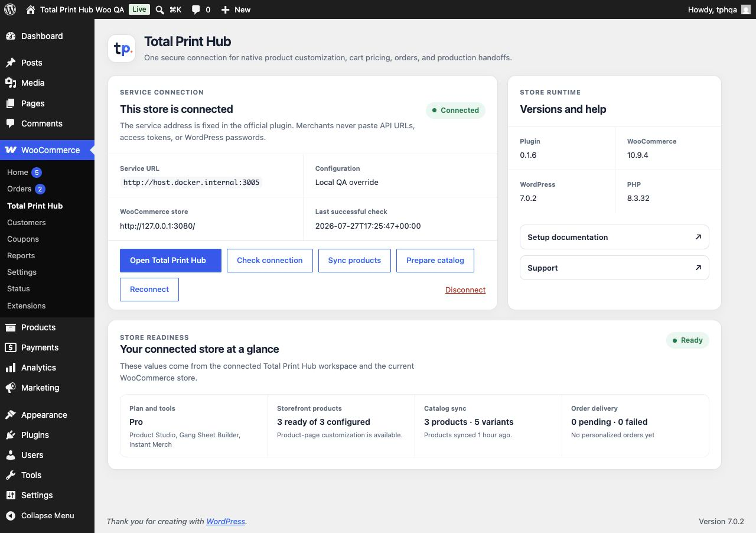Image resolution: width=756 pixels, height=533 pixels.
Task: Click the Check connection button
Action: coord(270,261)
